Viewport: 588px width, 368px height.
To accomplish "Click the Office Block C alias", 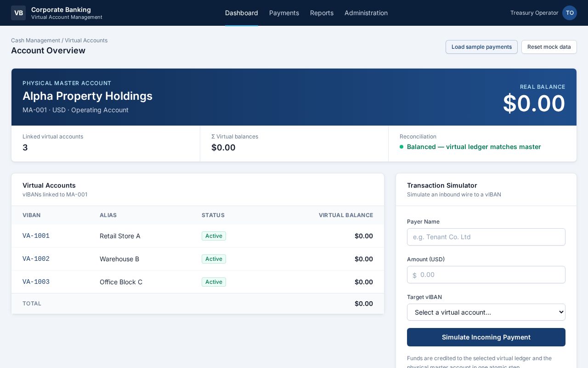I will pyautogui.click(x=121, y=282).
